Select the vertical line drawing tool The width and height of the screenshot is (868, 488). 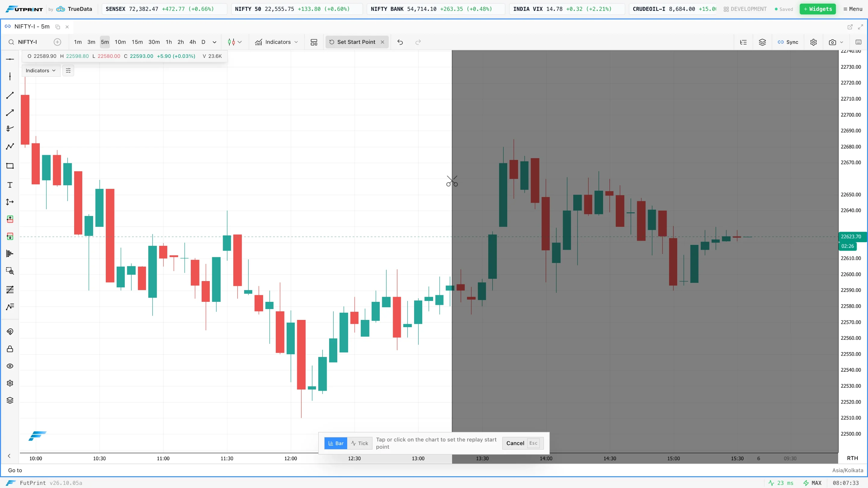coord(10,77)
